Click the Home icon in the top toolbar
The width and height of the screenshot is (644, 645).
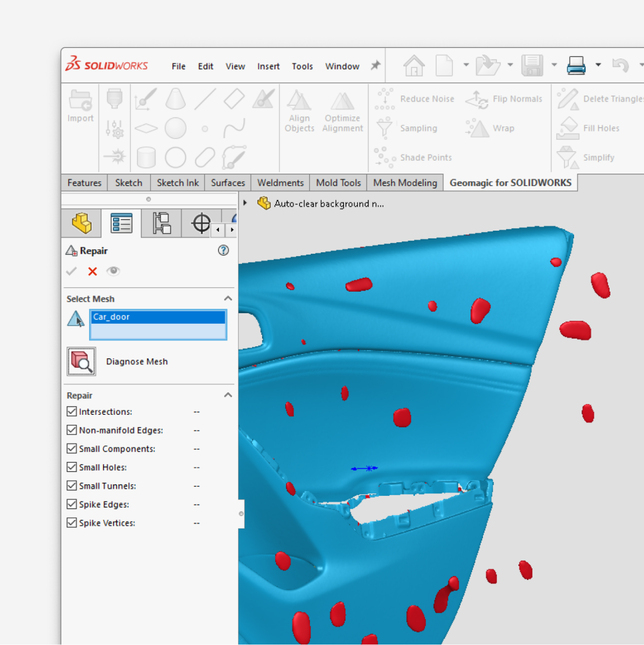pyautogui.click(x=414, y=65)
